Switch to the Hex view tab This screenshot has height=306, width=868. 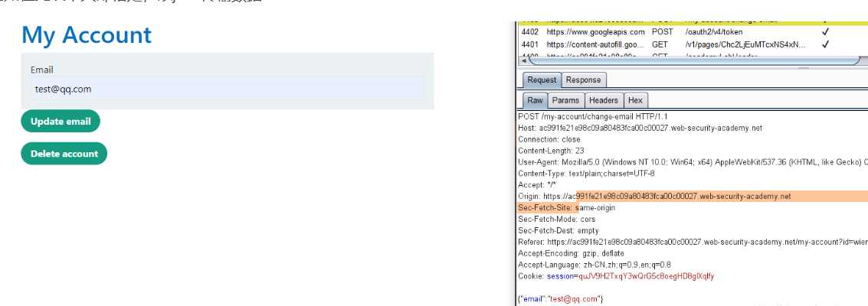click(635, 100)
